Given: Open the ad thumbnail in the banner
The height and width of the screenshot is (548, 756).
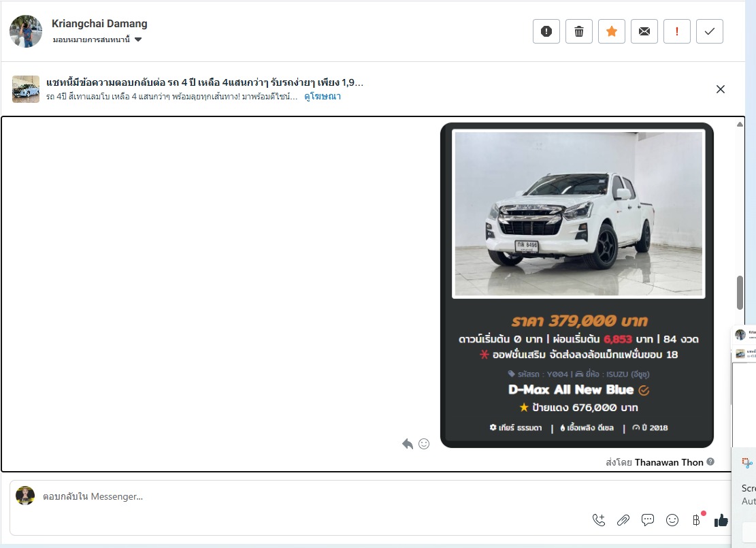Looking at the screenshot, I should pyautogui.click(x=26, y=89).
